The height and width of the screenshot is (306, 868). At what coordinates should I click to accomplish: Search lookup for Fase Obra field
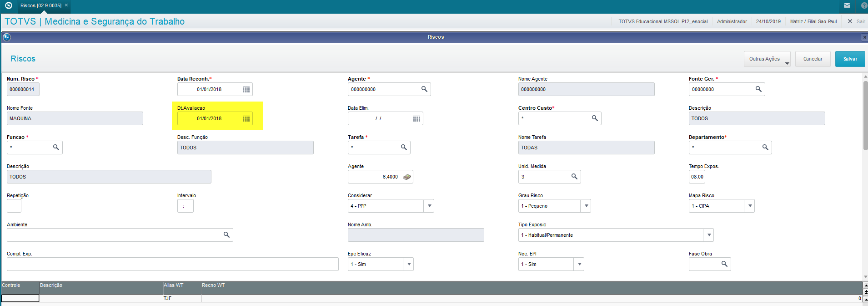click(x=724, y=264)
